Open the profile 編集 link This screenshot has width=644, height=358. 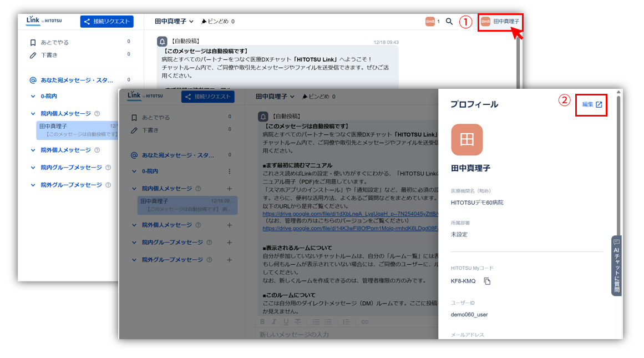591,104
